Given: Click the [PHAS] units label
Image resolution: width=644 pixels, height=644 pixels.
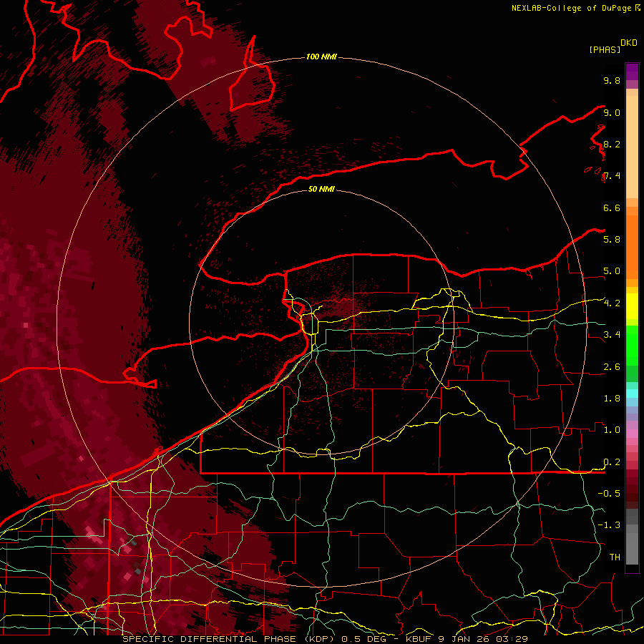Looking at the screenshot, I should click(605, 49).
